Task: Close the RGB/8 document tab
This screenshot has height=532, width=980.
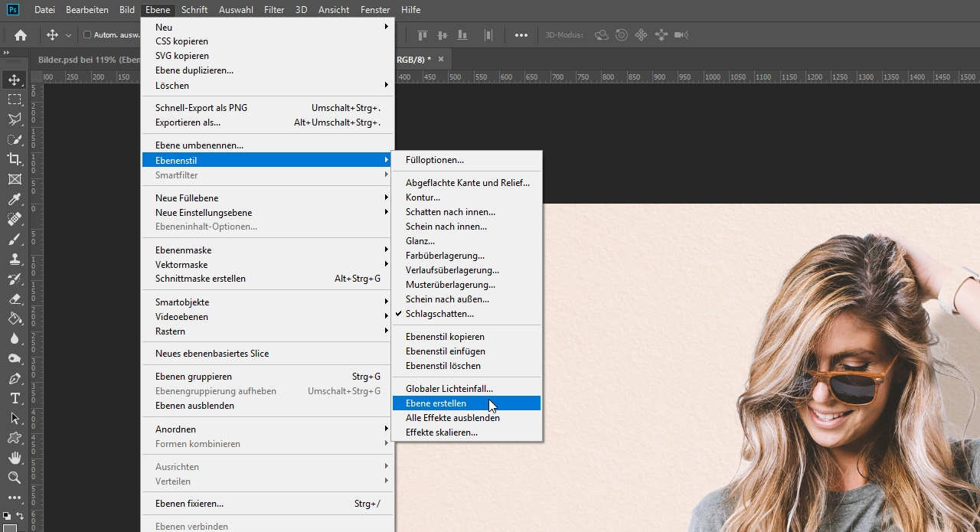Action: pyautogui.click(x=440, y=59)
